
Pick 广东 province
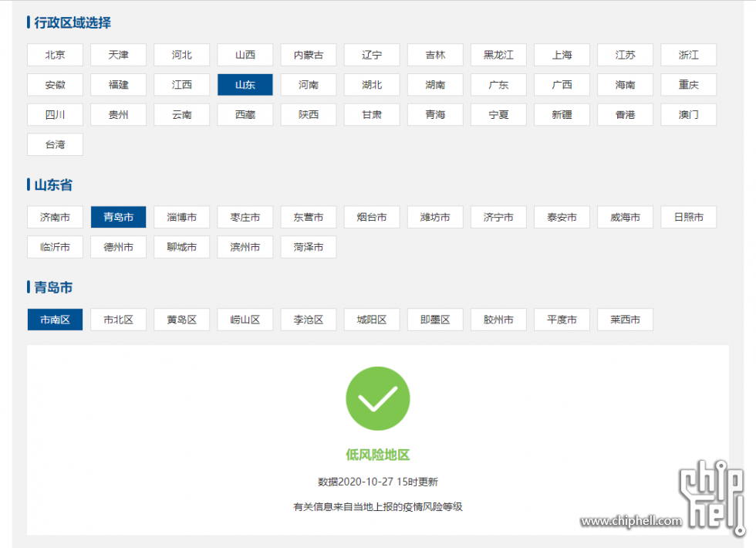(x=498, y=85)
